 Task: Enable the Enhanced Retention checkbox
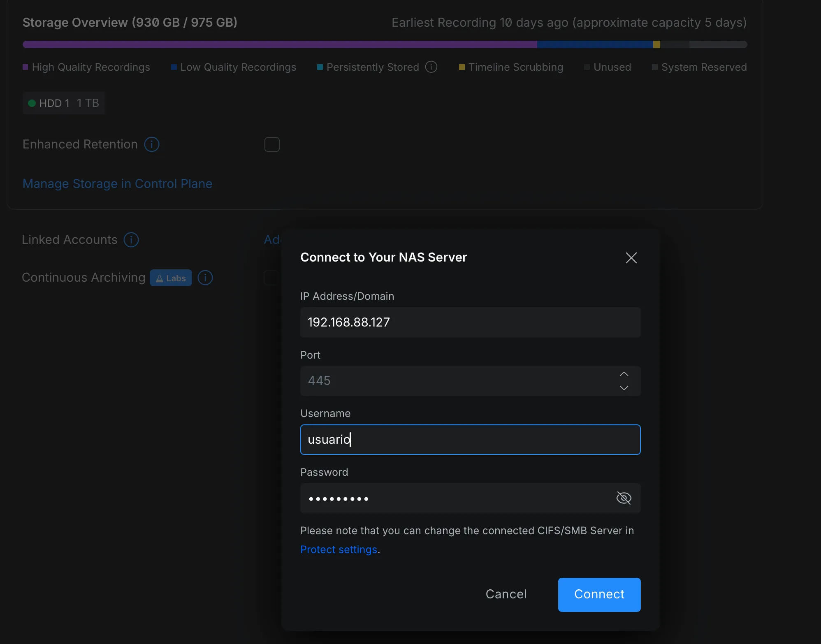(272, 144)
